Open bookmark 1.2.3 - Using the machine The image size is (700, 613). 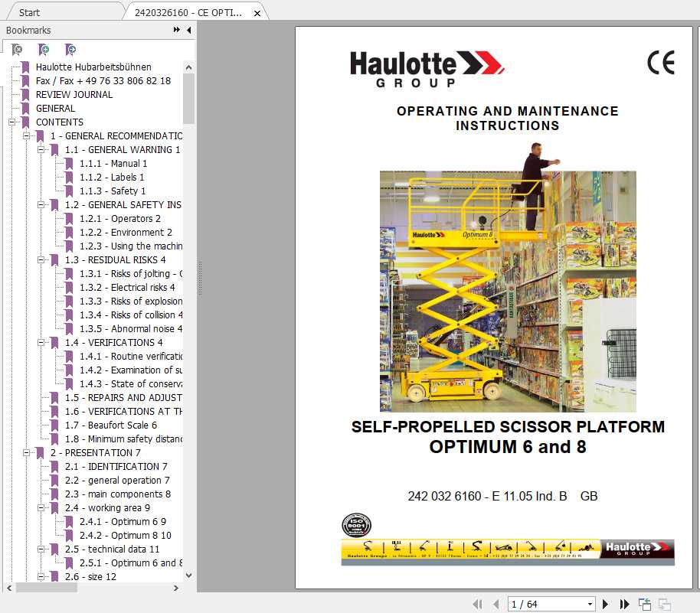tap(131, 246)
